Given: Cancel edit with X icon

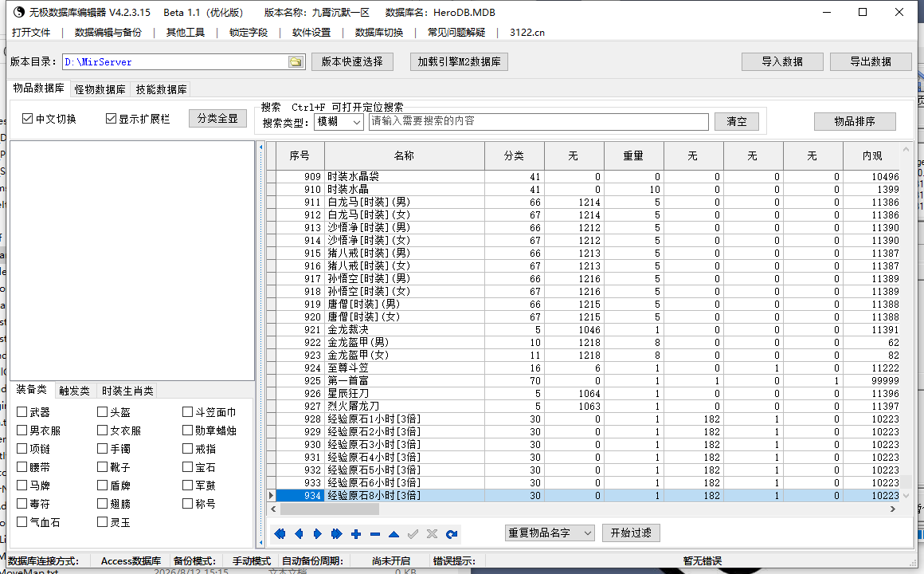Looking at the screenshot, I should [432, 534].
